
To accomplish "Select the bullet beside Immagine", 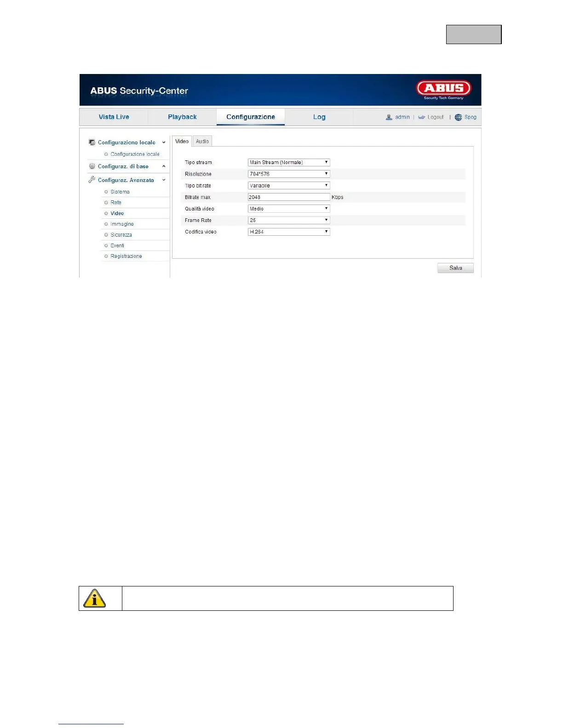I will pyautogui.click(x=106, y=224).
